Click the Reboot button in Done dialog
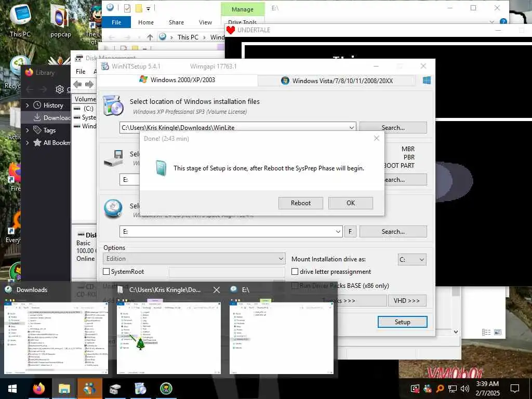532x399 pixels. coord(301,203)
